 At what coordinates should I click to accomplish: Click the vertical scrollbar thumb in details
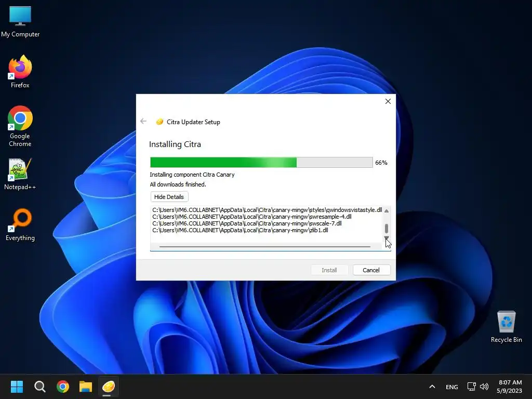(x=387, y=229)
